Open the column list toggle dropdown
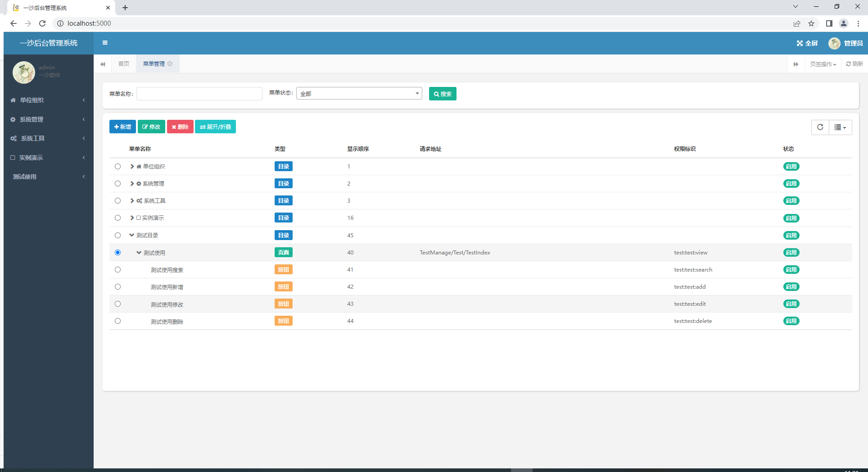The width and height of the screenshot is (868, 472). 841,127
